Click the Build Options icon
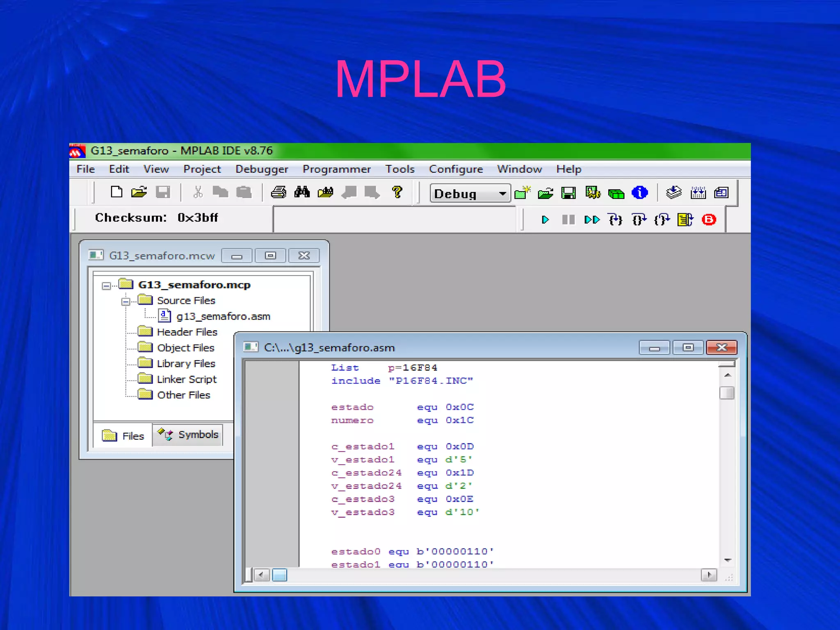840x630 pixels. click(x=593, y=192)
